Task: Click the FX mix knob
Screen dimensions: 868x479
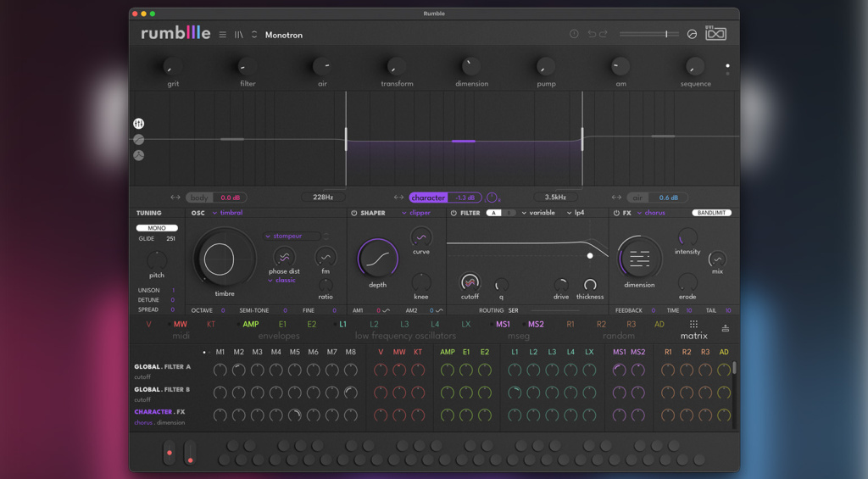Action: click(717, 259)
